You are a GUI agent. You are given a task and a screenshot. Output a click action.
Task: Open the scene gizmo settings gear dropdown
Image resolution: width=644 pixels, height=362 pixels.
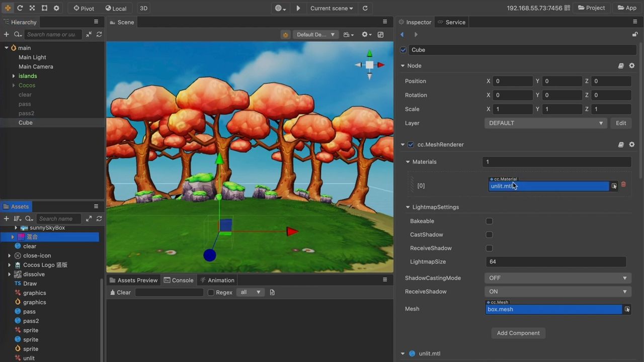coord(367,35)
